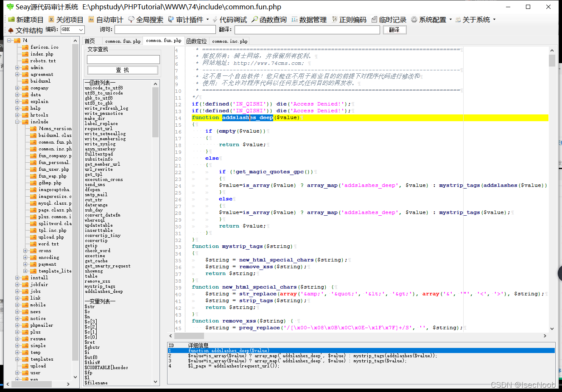Open mysql.class.php in the tree
Viewport: 562px width, 392px height.
point(55,203)
